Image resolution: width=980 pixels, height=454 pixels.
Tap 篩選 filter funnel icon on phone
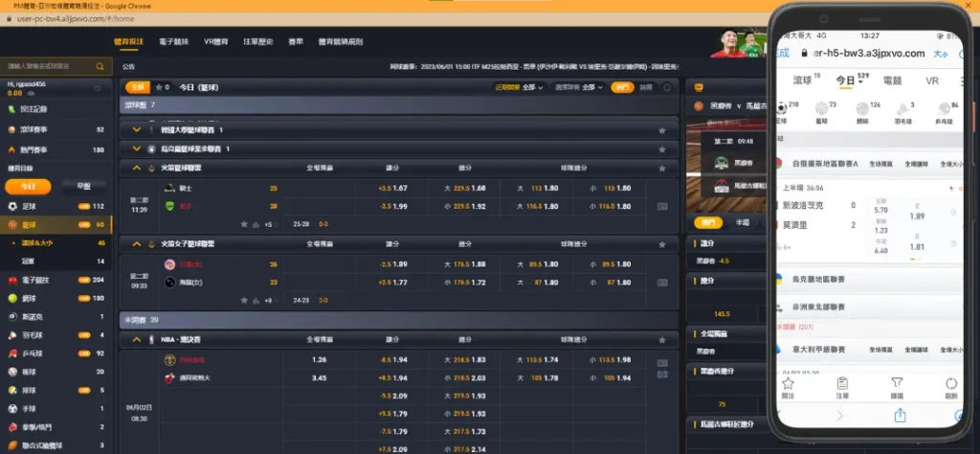[897, 383]
